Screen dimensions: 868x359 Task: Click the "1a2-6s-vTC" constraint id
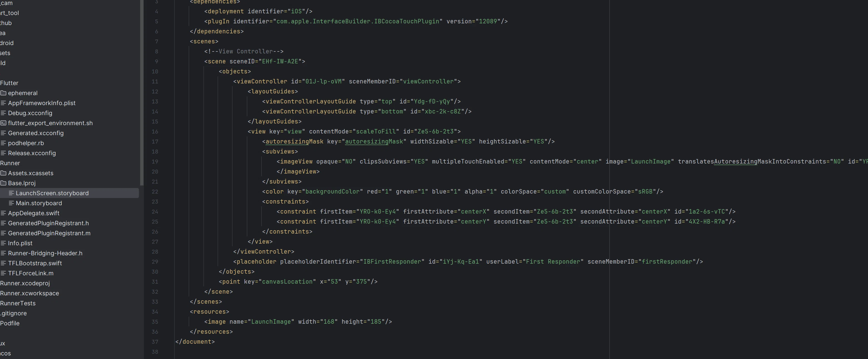[x=707, y=212]
